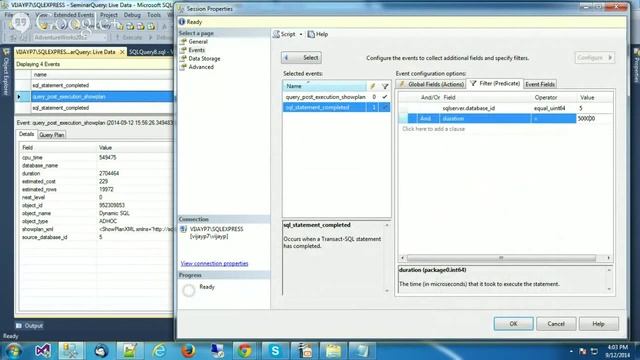Open Project menu in SSMS
The image size is (640, 360).
pos(109,15)
